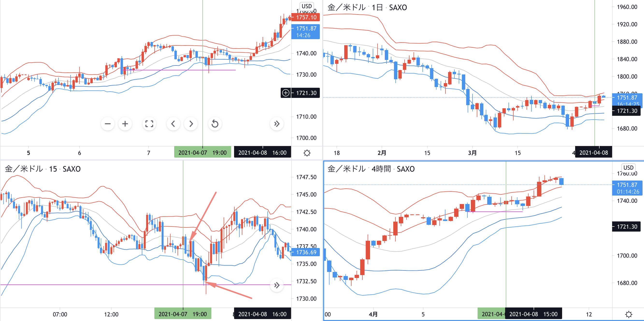
Task: Open USD currency selector on top-left chart
Action: coord(307,6)
